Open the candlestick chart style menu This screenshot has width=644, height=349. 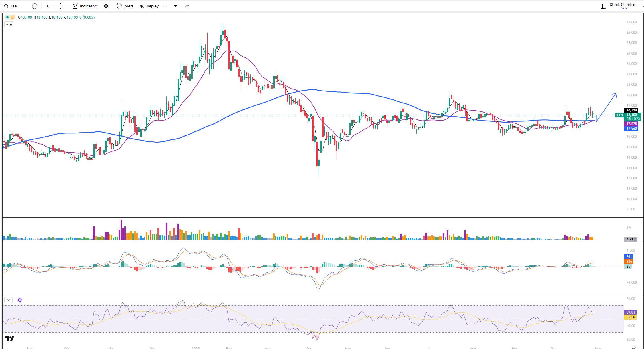pyautogui.click(x=61, y=6)
